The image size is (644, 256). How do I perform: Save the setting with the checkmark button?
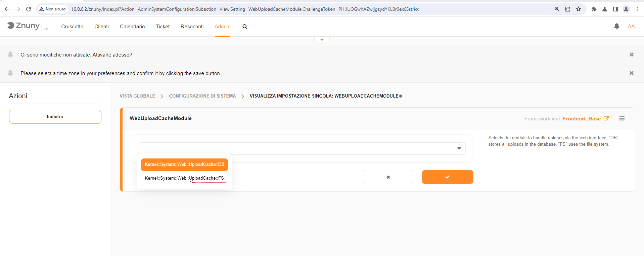pos(448,177)
